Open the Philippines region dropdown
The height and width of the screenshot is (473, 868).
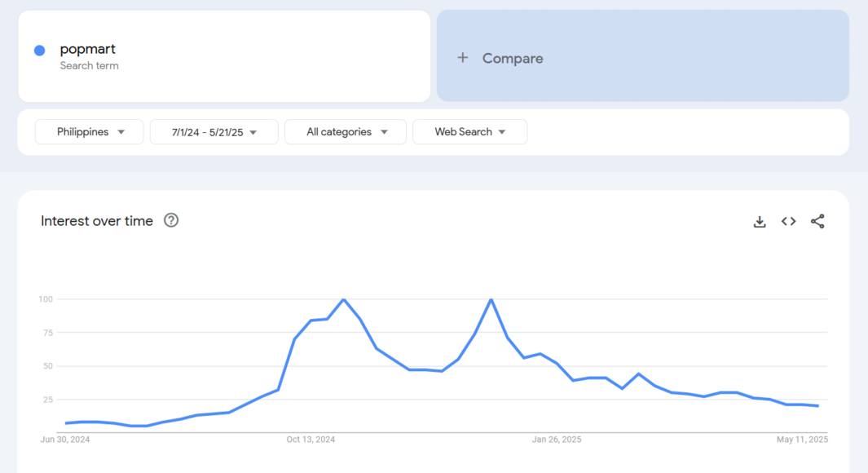(89, 131)
